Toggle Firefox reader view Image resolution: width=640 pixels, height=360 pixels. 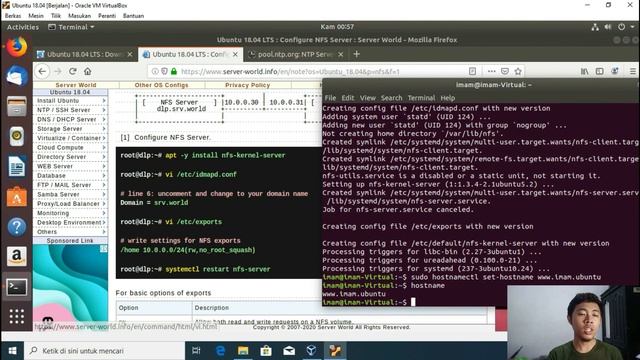[x=472, y=71]
